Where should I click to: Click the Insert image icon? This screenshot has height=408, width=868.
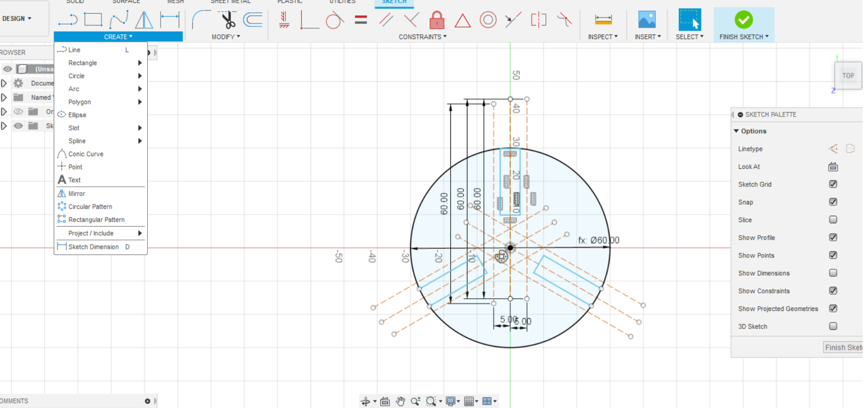click(647, 20)
